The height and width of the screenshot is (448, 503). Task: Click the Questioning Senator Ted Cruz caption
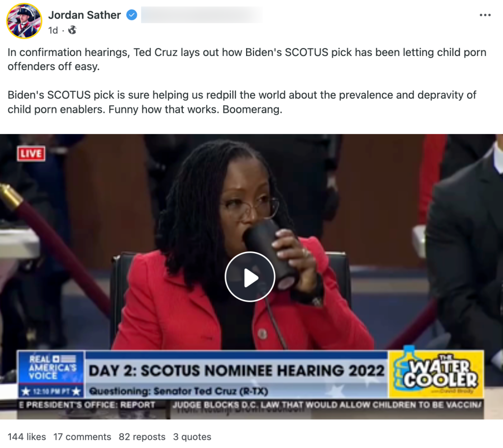(178, 391)
